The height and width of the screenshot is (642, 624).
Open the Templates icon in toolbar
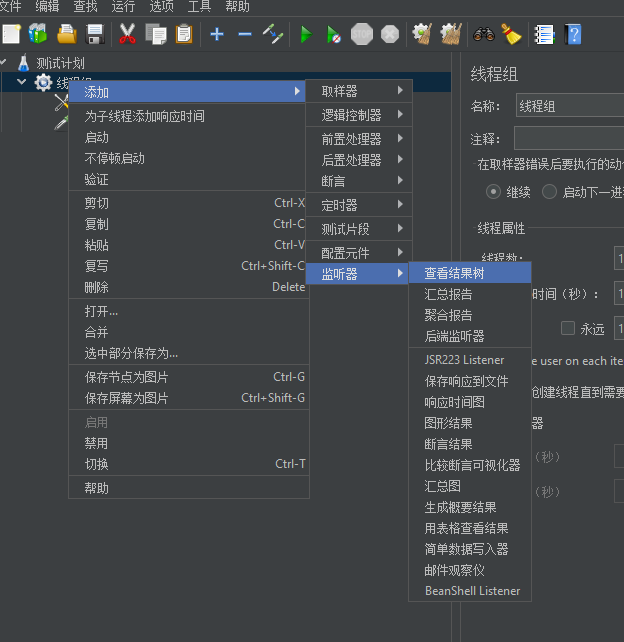tap(38, 34)
